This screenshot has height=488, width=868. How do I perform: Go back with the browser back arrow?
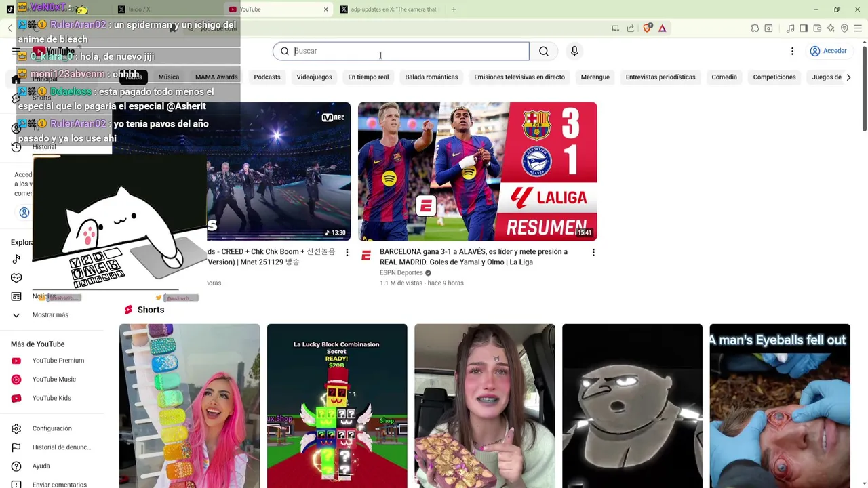[9, 28]
